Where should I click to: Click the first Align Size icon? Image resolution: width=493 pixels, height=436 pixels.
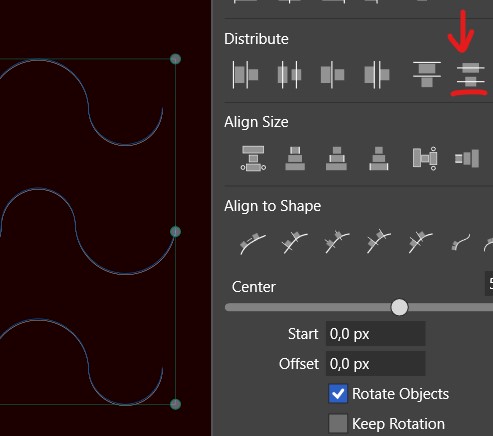[x=253, y=158]
